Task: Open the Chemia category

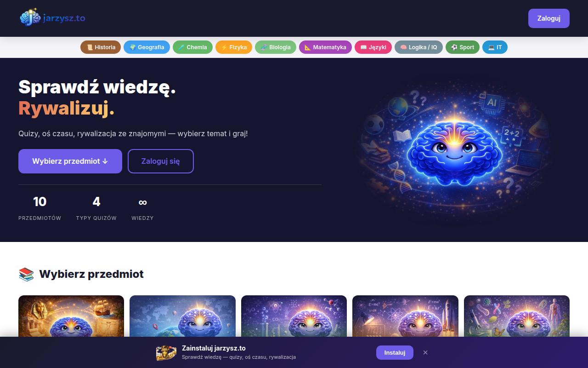Action: 192,47
